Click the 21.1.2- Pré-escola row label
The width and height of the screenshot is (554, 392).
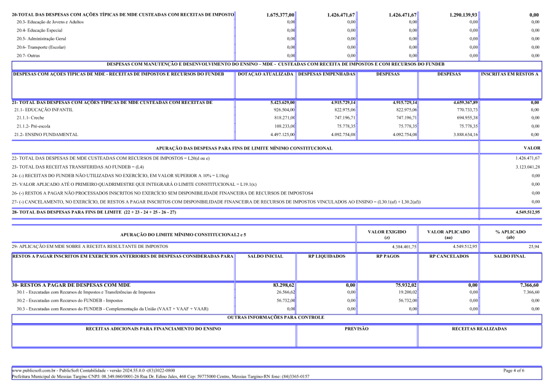[x=33, y=126]
